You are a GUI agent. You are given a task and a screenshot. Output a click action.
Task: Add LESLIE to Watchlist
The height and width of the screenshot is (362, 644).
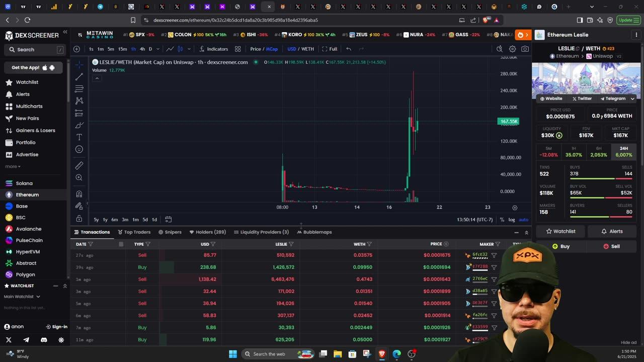pyautogui.click(x=561, y=231)
